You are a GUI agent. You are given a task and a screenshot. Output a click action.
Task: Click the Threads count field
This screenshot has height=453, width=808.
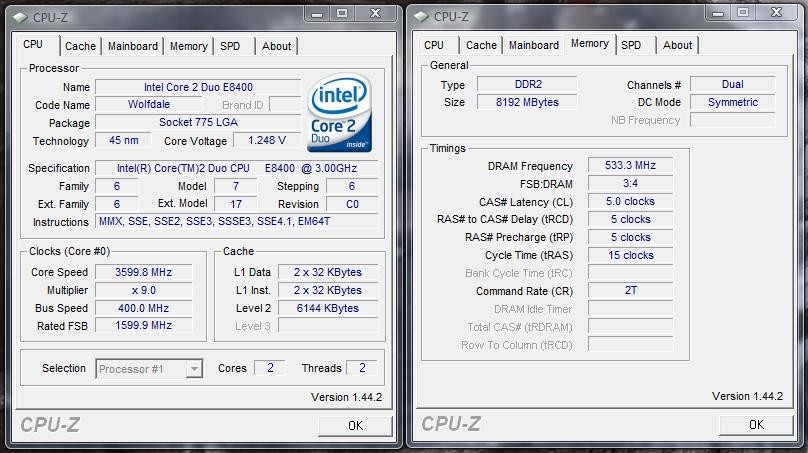[362, 368]
